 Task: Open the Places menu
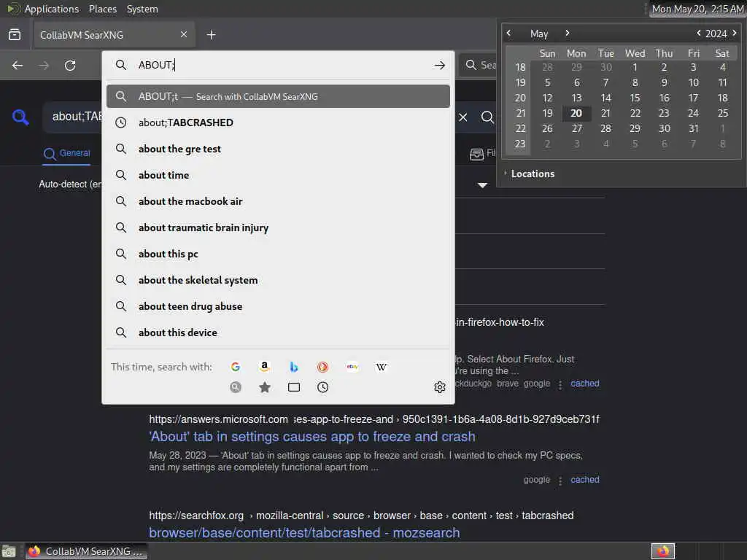click(x=103, y=9)
